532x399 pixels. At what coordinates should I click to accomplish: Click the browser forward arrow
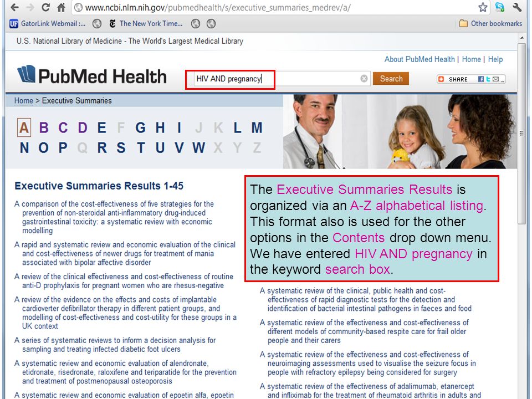pyautogui.click(x=30, y=7)
